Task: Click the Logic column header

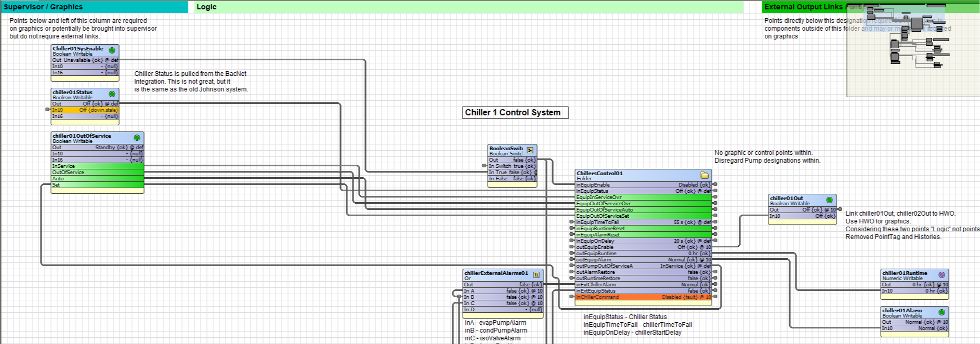Action: (x=206, y=7)
